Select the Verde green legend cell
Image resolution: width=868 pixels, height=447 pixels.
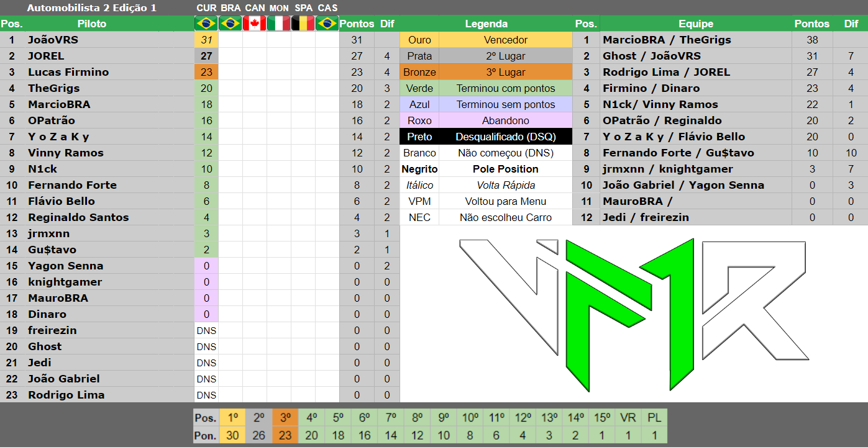[x=419, y=88]
